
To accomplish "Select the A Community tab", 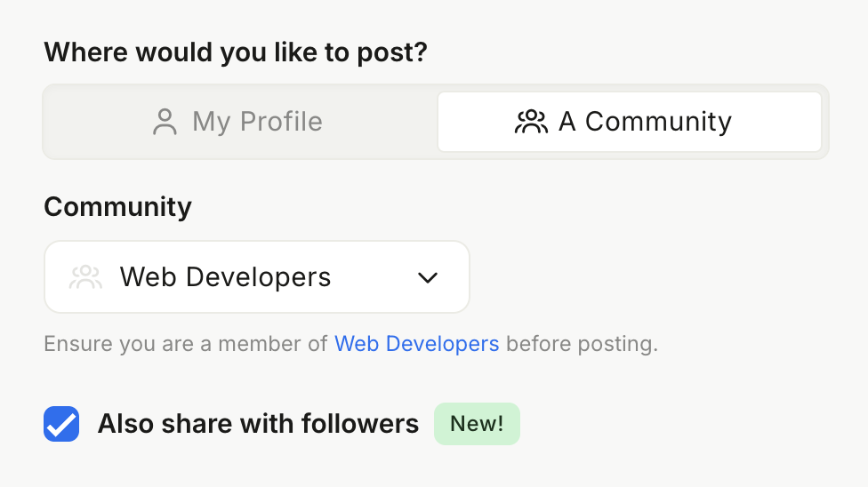I will [629, 122].
